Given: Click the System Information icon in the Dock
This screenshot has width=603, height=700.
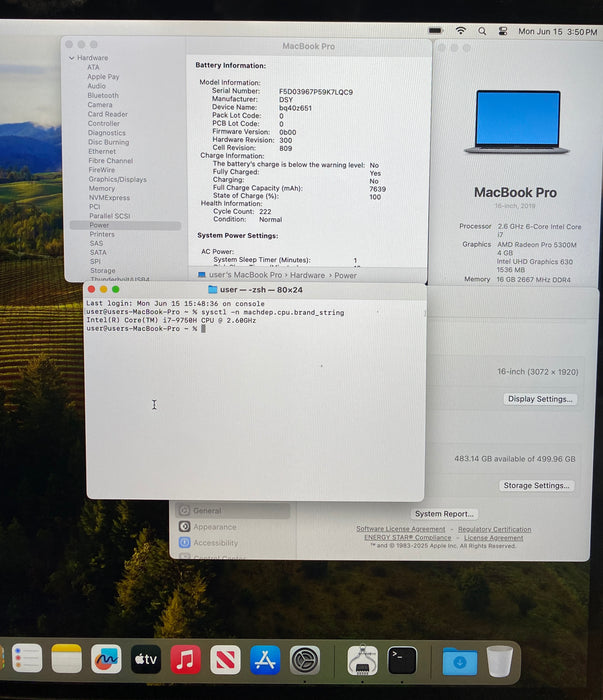Looking at the screenshot, I should (x=362, y=660).
